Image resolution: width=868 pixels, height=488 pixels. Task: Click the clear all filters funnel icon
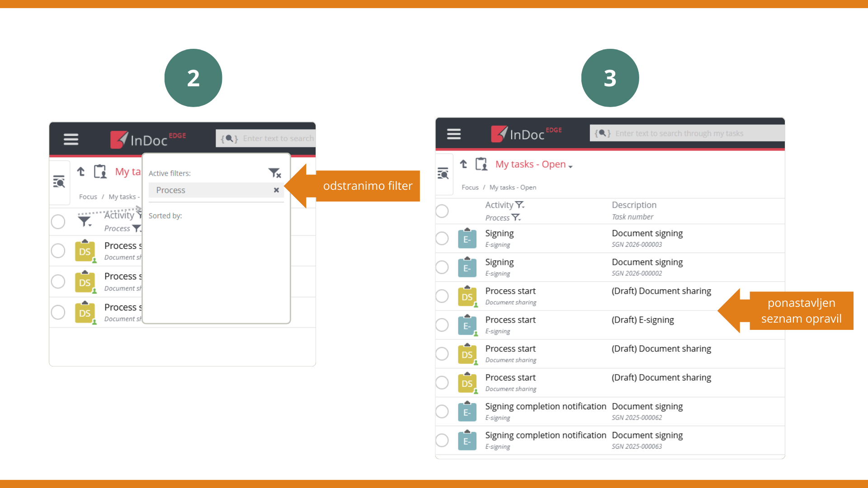point(274,173)
